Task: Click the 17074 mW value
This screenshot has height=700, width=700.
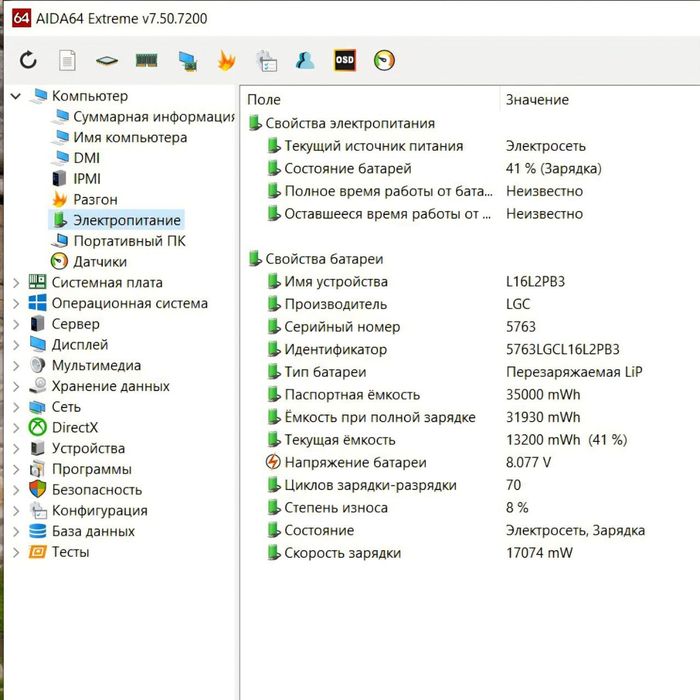Action: [539, 553]
